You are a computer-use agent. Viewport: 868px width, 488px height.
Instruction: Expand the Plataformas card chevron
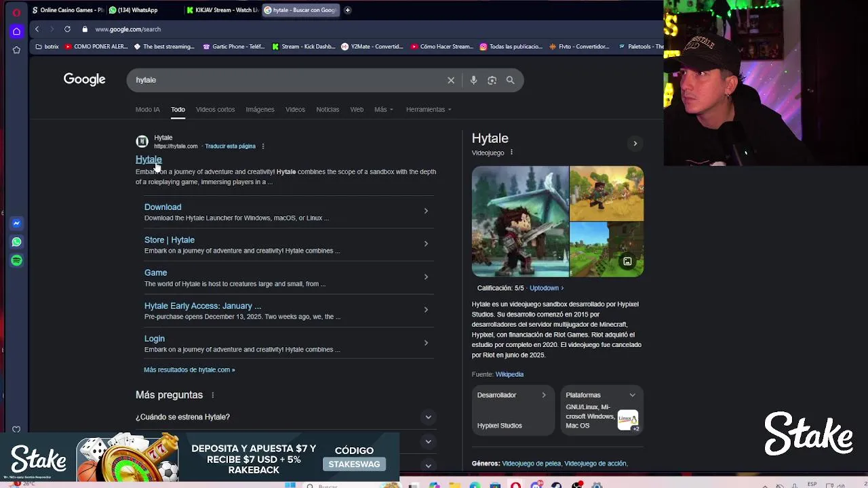pyautogui.click(x=632, y=395)
